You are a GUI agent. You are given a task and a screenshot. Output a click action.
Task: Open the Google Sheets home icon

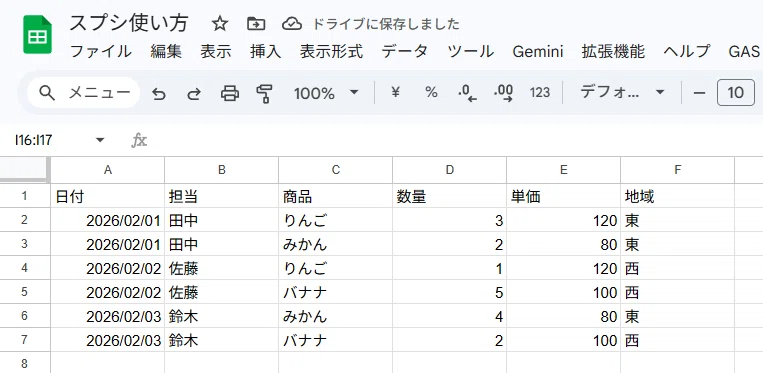click(x=37, y=34)
